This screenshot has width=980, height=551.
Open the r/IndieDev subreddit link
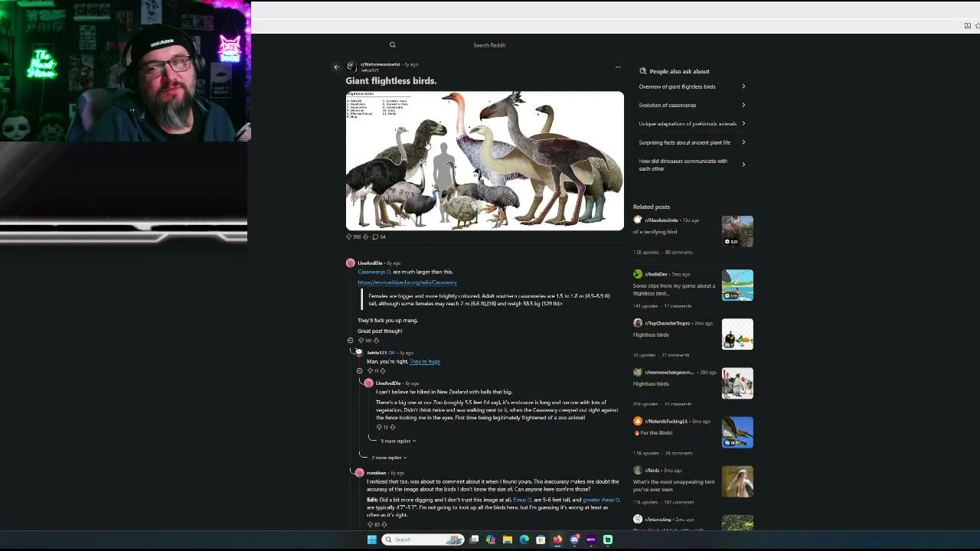(x=655, y=274)
